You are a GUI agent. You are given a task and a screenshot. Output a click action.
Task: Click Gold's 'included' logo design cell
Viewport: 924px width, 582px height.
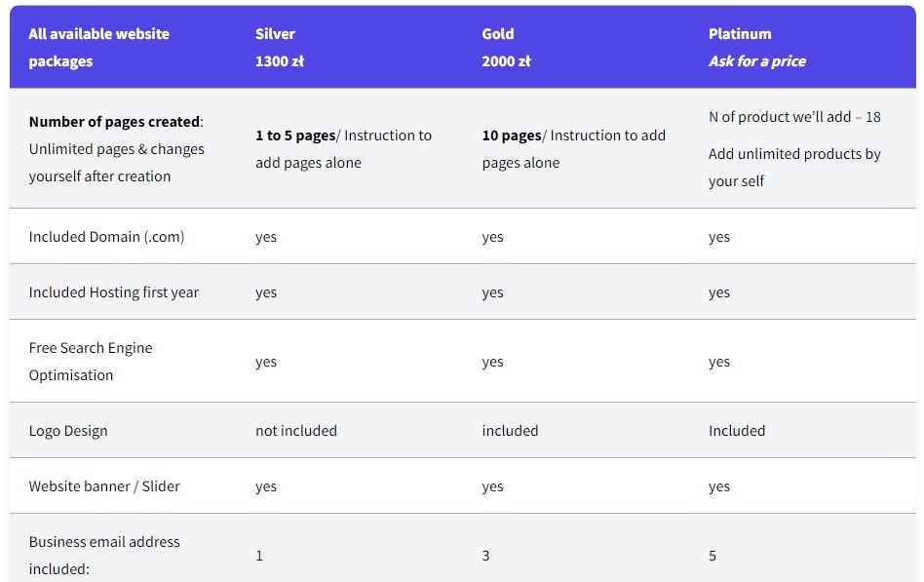click(x=510, y=431)
